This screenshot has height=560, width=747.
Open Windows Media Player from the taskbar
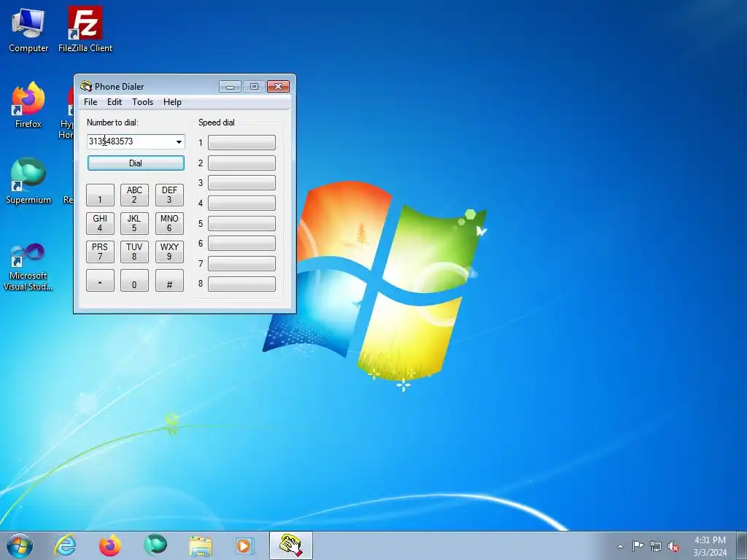[245, 545]
